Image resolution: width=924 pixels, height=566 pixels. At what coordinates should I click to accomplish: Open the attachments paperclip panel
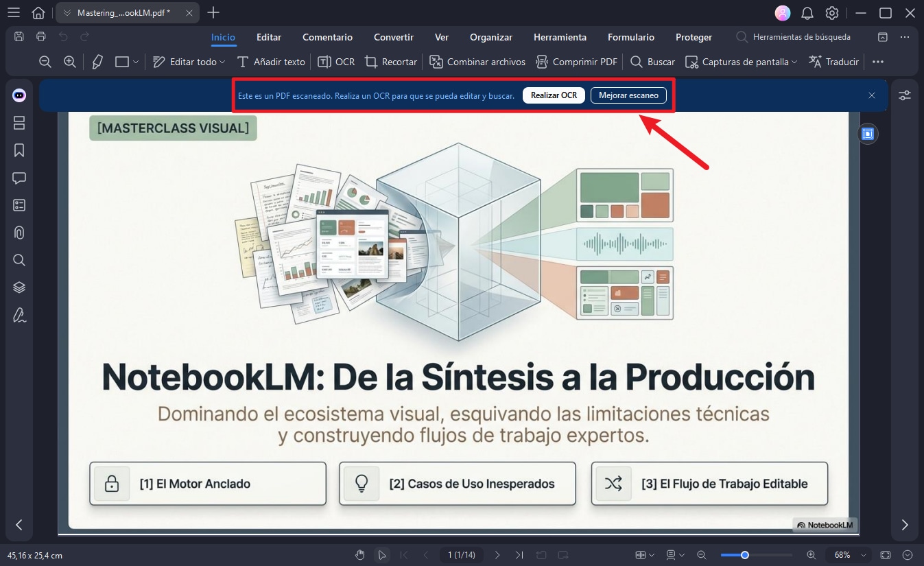(x=19, y=233)
